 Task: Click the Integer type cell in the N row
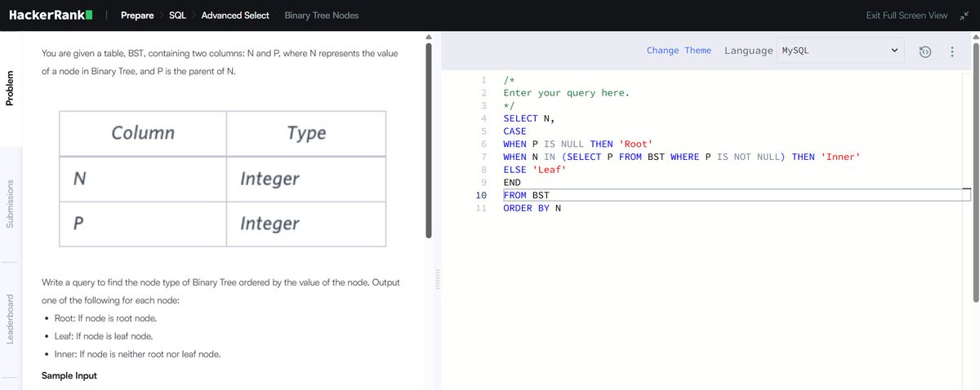point(306,179)
